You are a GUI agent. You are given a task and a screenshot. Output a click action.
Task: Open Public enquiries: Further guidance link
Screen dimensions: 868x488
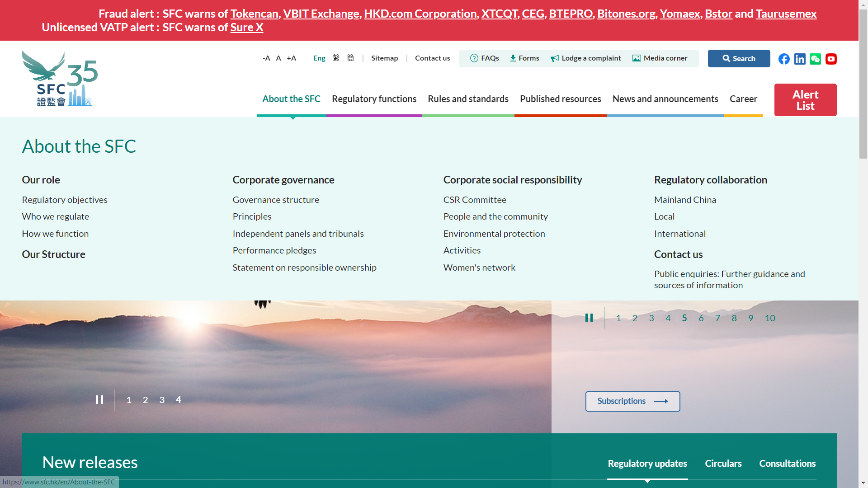pyautogui.click(x=730, y=279)
